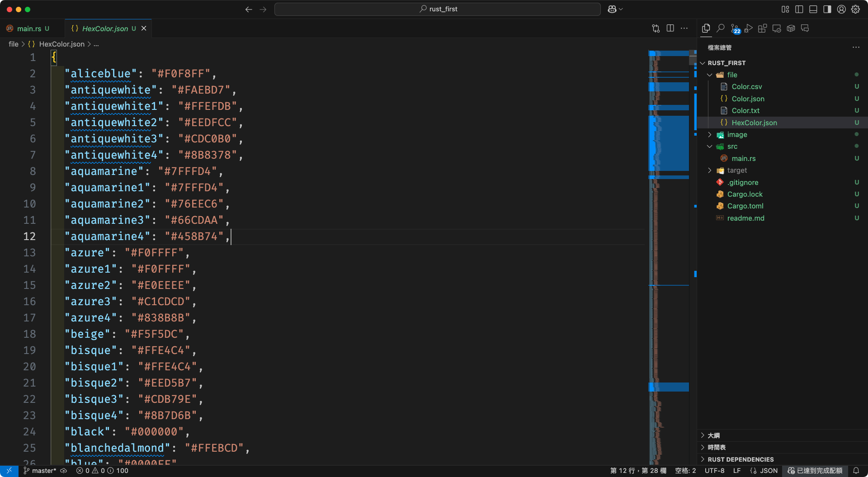The height and width of the screenshot is (477, 868).
Task: Open the Explorer view in activity bar
Action: [706, 28]
